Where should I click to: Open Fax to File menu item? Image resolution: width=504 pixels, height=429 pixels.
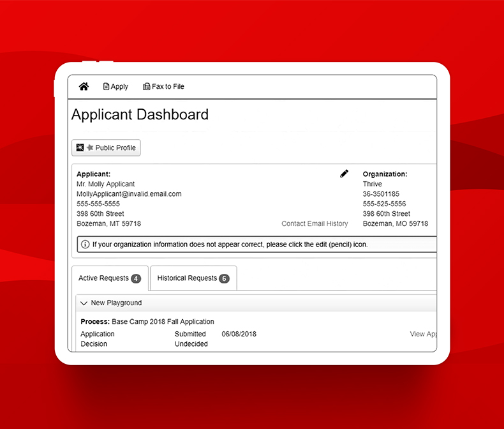[x=168, y=87]
